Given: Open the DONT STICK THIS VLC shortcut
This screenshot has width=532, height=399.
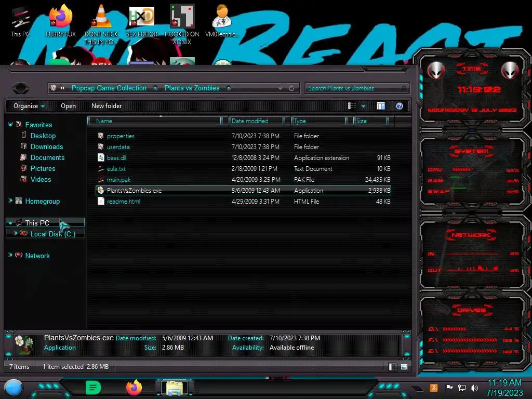Looking at the screenshot, I should click(101, 24).
